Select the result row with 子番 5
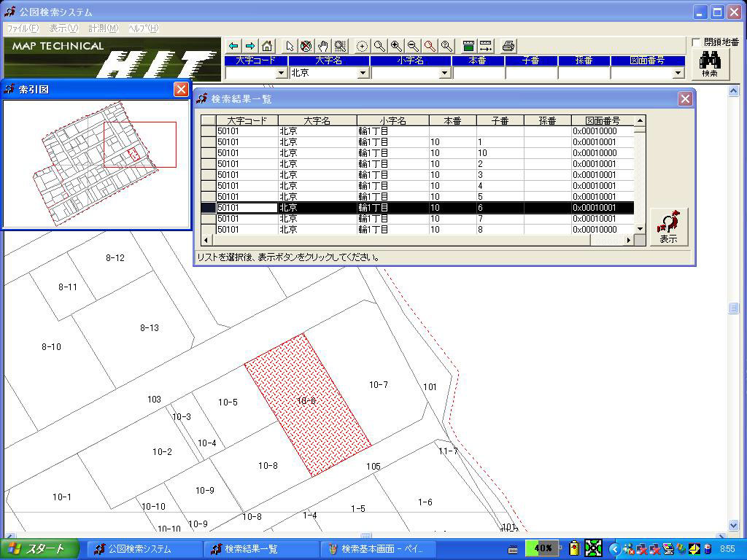Viewport: 747px width, 560px height. [x=417, y=197]
